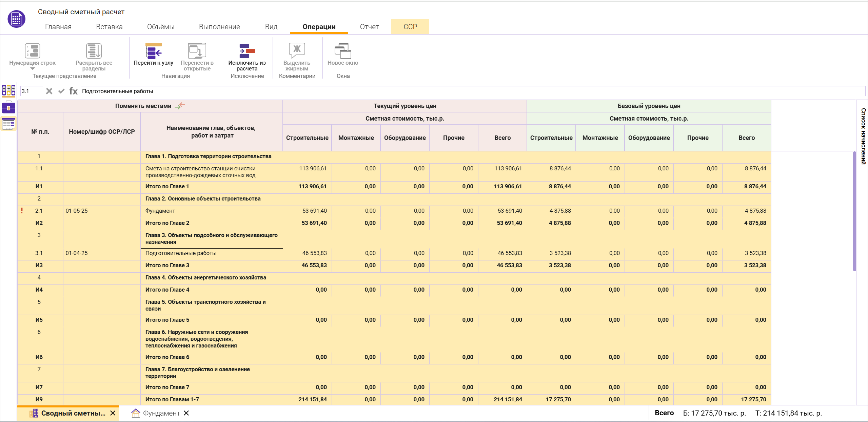Click Перенести в открытые icon
This screenshot has width=868, height=422.
point(197,51)
